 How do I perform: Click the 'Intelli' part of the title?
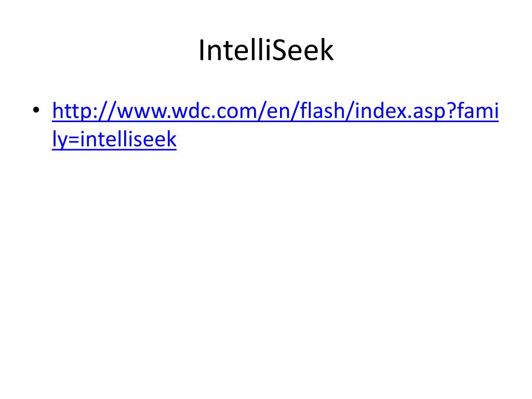[234, 50]
